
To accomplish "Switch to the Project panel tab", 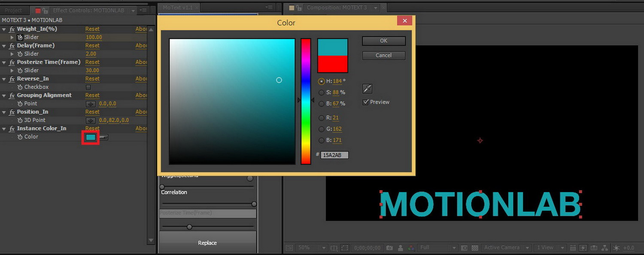I will pos(13,10).
